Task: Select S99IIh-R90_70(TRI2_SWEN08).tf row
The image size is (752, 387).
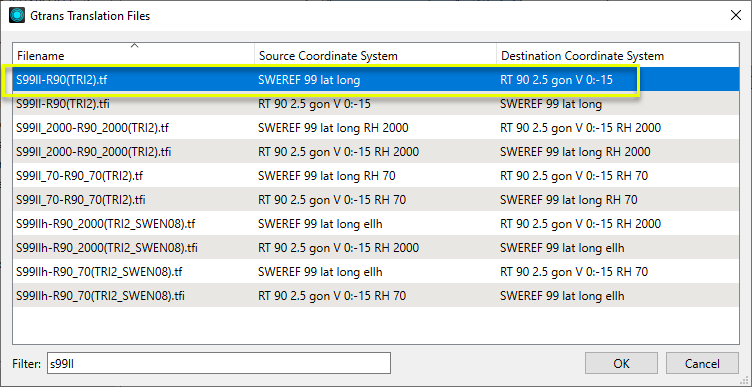Action: (x=376, y=272)
